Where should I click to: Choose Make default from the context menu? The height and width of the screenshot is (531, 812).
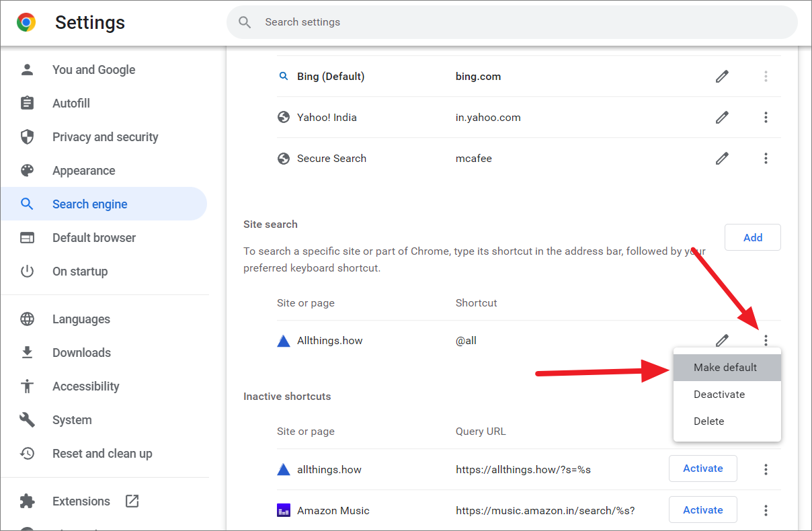pos(727,368)
